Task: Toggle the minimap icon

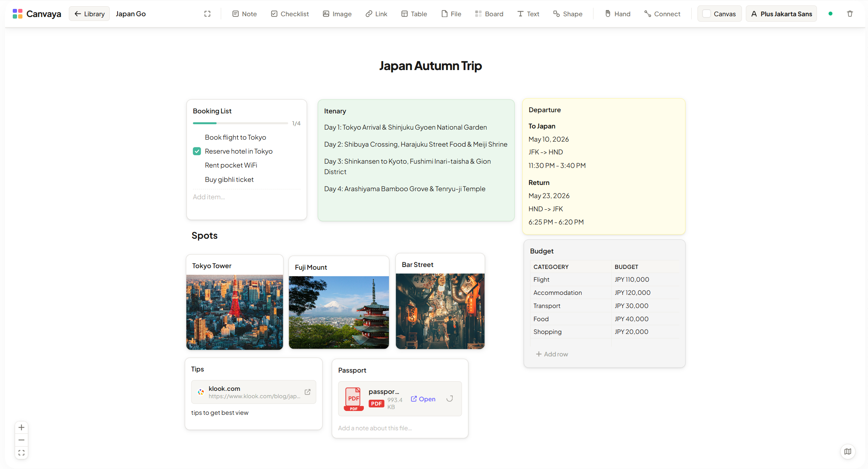Action: tap(848, 452)
